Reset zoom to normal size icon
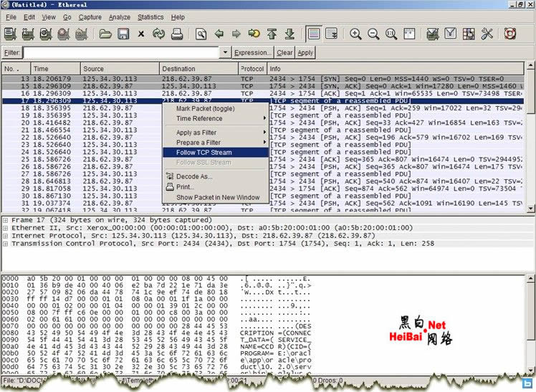This screenshot has width=536, height=392. tap(391, 34)
